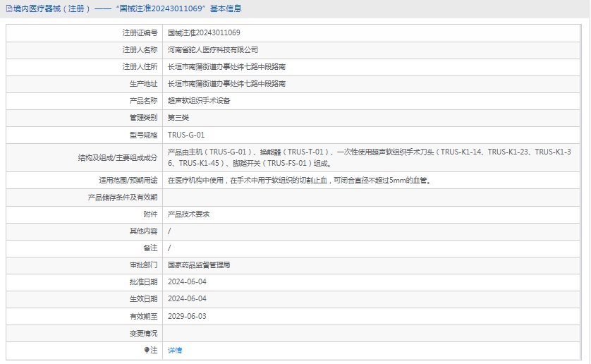This screenshot has width=591, height=364.
Task: Click the 生产地址 address value
Action: pyautogui.click(x=226, y=84)
